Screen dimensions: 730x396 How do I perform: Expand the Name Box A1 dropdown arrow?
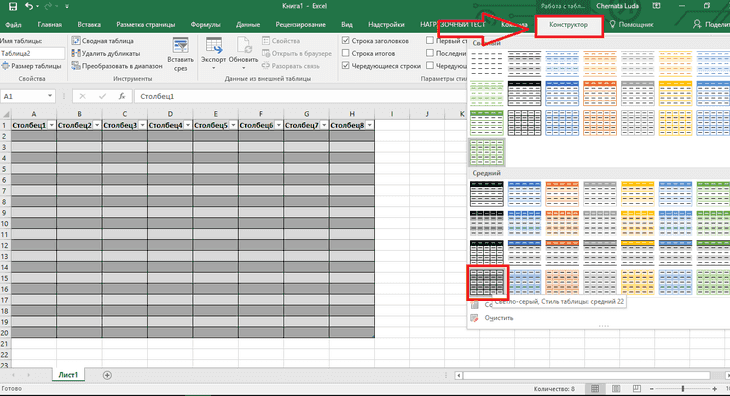coord(50,96)
